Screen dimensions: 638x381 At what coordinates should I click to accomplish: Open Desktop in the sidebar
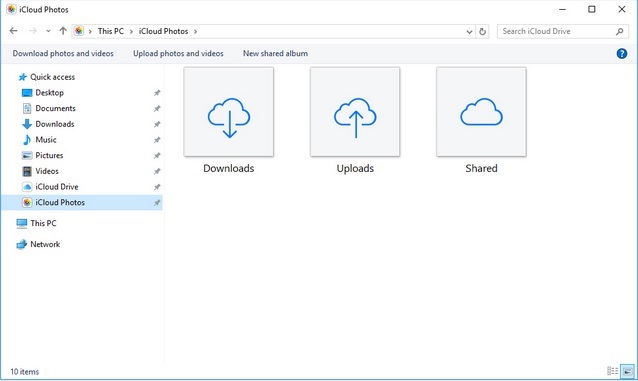click(x=50, y=93)
